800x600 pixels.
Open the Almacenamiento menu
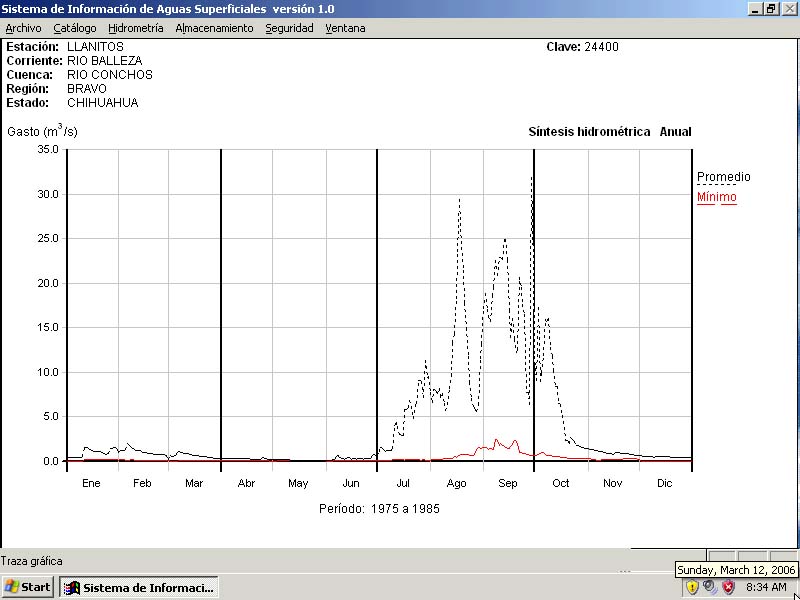coord(214,28)
